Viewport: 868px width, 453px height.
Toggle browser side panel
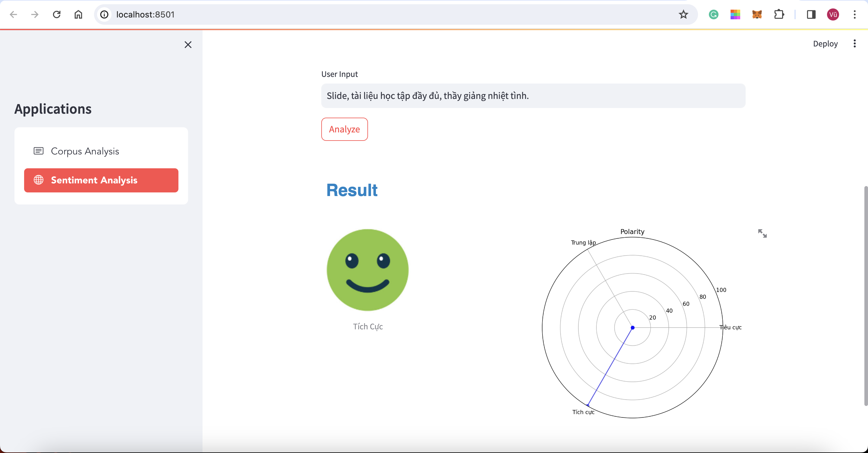811,14
